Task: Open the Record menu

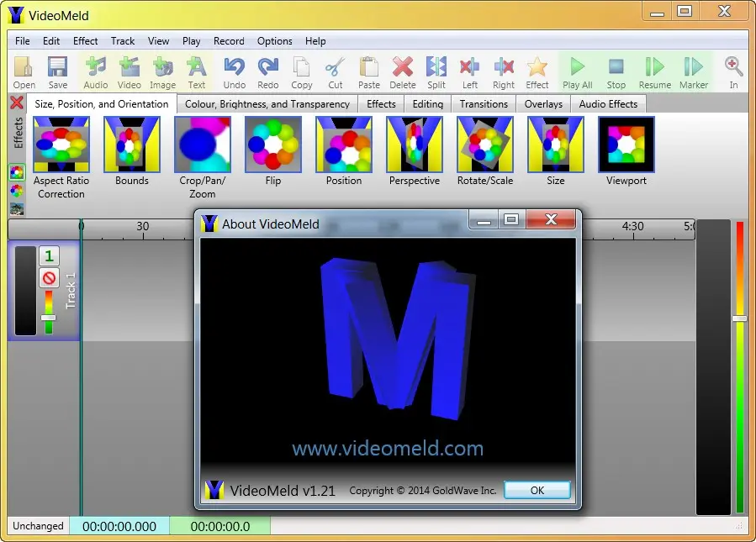Action: tap(229, 41)
